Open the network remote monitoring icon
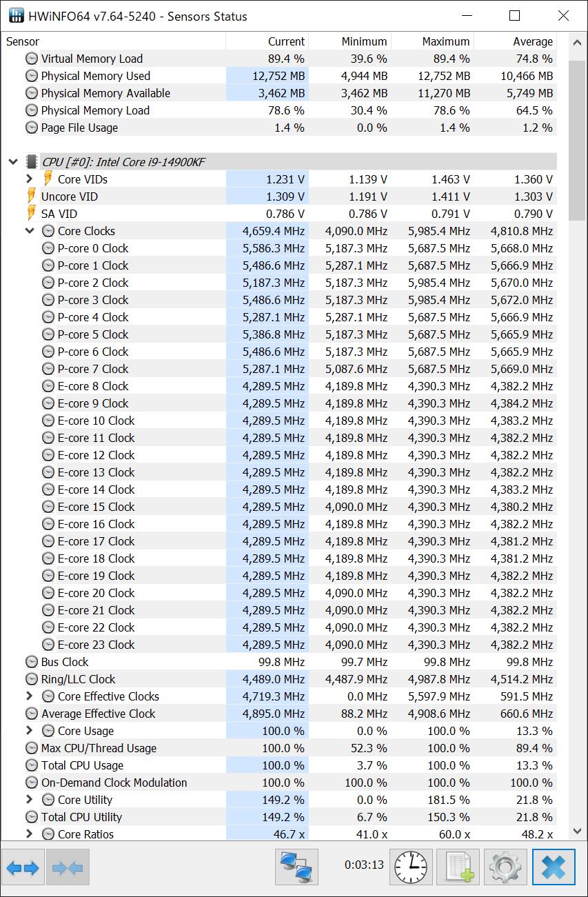The width and height of the screenshot is (588, 897). pyautogui.click(x=296, y=867)
